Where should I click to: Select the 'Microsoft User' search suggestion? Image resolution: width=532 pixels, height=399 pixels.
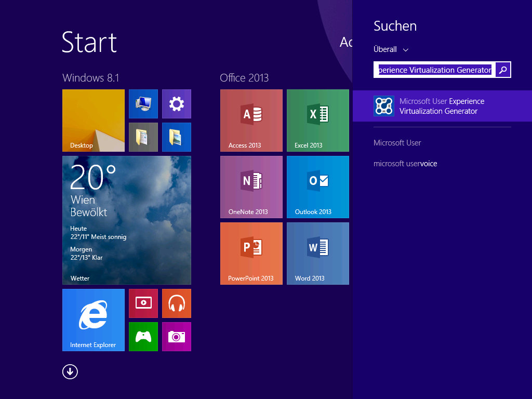coord(397,143)
